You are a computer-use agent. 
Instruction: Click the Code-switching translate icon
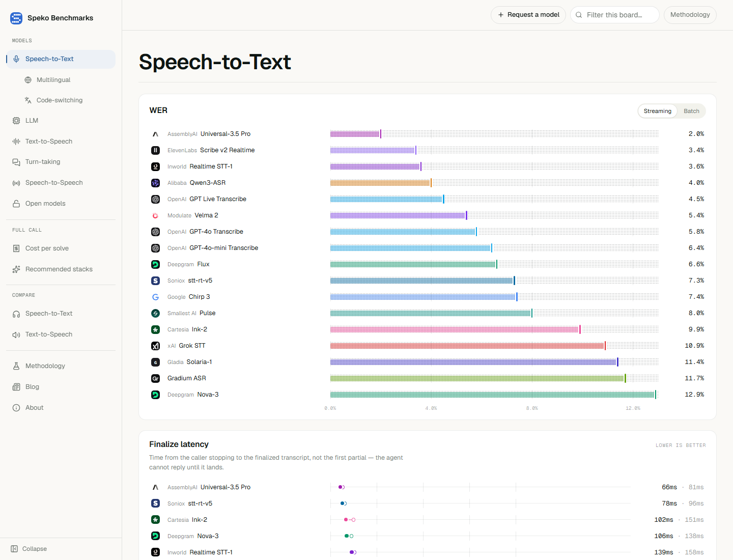tap(28, 100)
